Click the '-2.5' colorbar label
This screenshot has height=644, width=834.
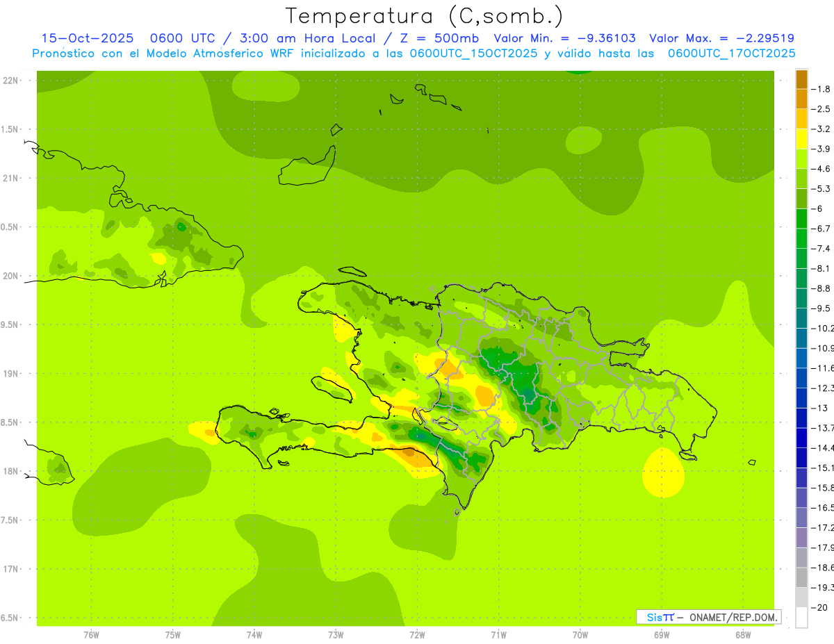coord(821,109)
